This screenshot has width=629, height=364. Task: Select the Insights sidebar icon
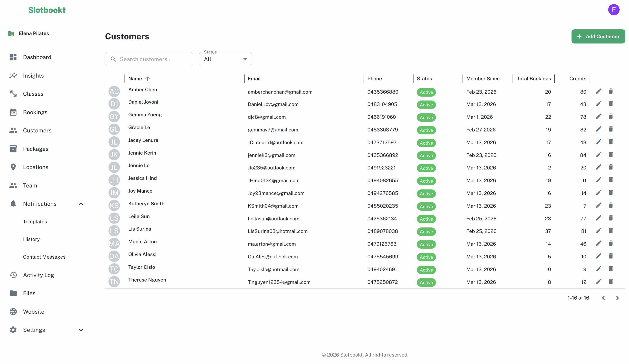coord(13,76)
